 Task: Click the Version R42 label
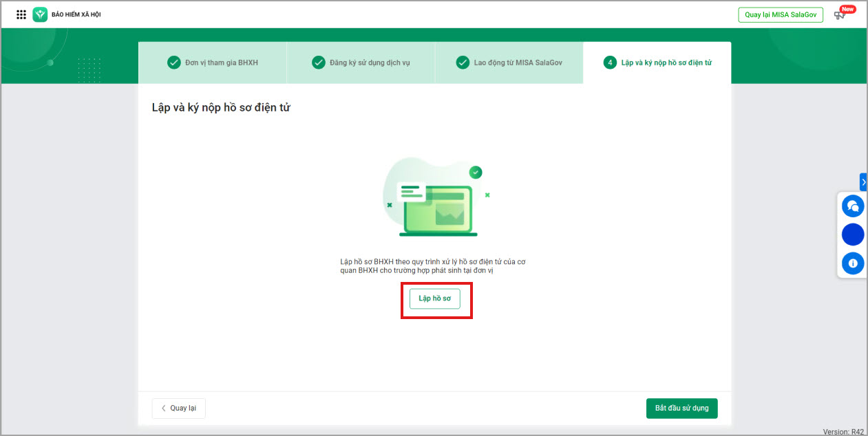[x=843, y=432]
